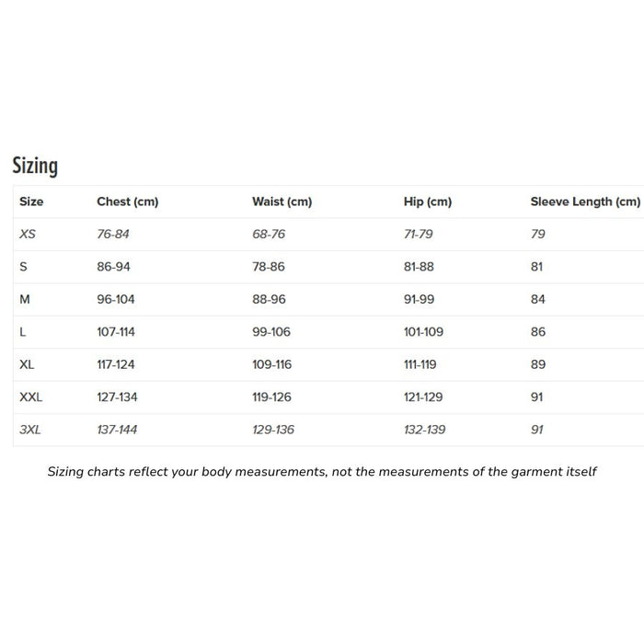
Task: Click the Hip (cm) column header
Action: click(428, 201)
